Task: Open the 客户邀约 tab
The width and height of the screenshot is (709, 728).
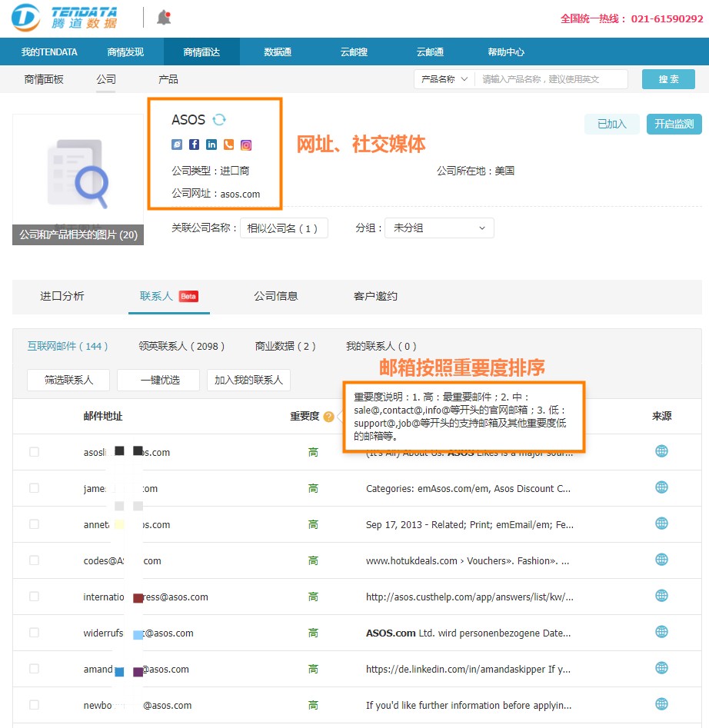Action: coord(375,296)
